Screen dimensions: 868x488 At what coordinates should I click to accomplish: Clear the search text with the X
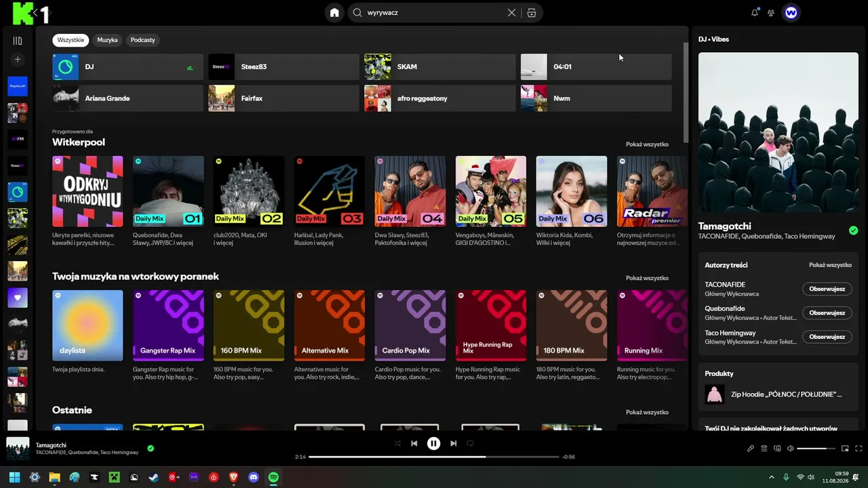[x=512, y=13]
